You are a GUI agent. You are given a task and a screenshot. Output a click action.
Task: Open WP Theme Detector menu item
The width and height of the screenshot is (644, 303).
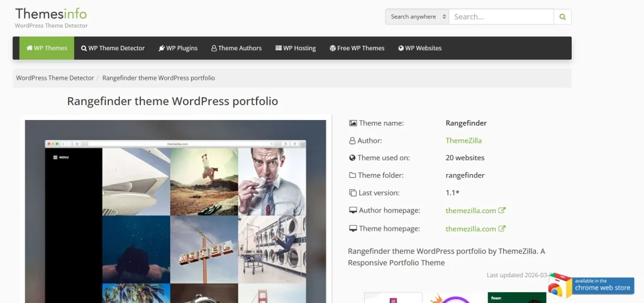(x=113, y=48)
